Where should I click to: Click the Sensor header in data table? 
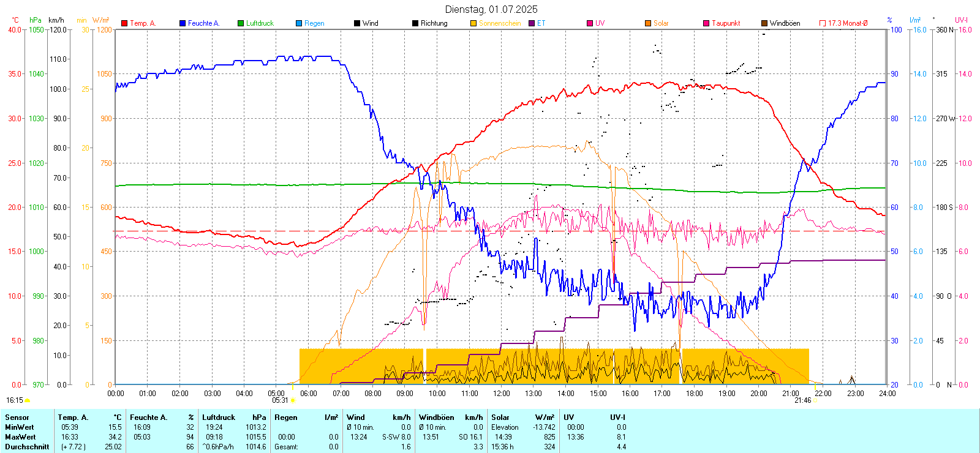coord(17,417)
